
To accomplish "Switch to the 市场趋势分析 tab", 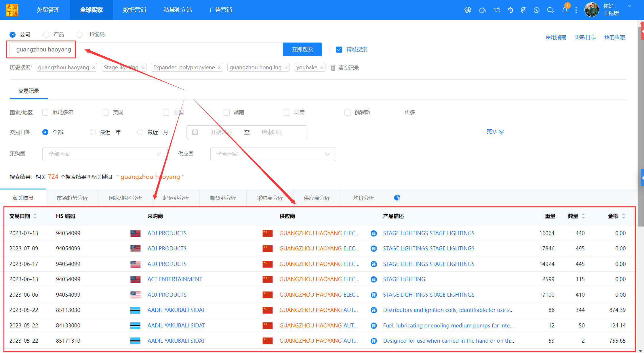I will point(72,198).
